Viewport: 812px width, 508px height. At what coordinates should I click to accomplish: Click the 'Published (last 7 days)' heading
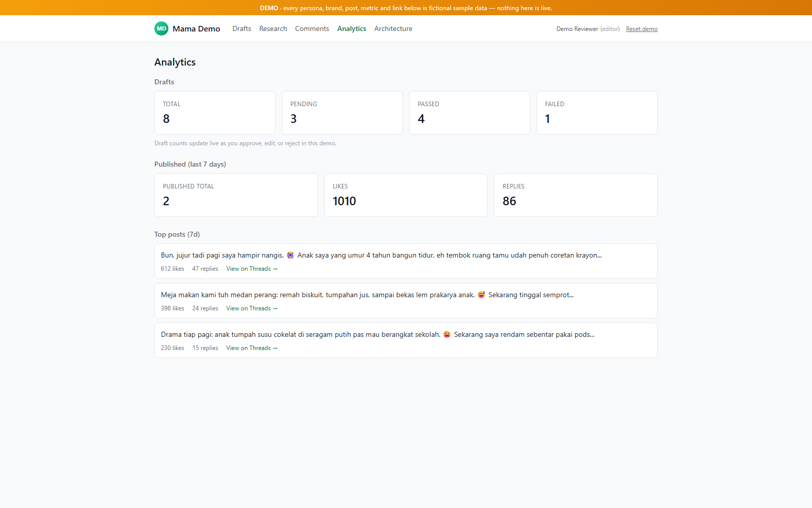point(190,164)
